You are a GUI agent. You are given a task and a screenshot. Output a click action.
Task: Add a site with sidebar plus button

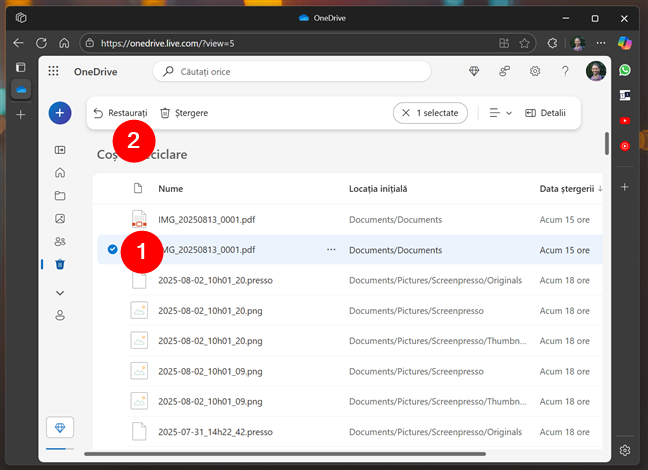pos(625,187)
